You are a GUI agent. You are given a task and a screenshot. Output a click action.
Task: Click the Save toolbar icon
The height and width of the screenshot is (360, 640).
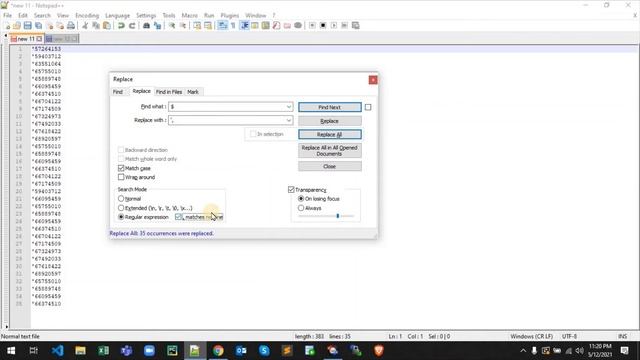pos(27,26)
